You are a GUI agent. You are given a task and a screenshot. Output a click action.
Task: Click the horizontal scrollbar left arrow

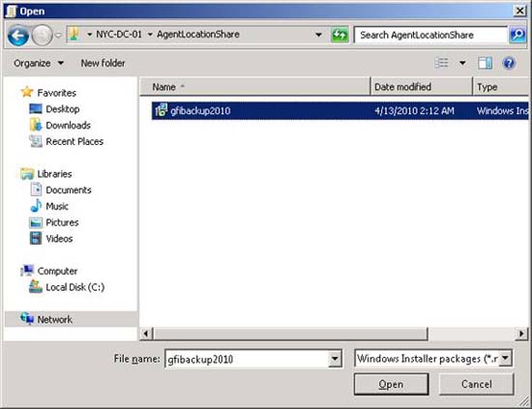(x=146, y=334)
